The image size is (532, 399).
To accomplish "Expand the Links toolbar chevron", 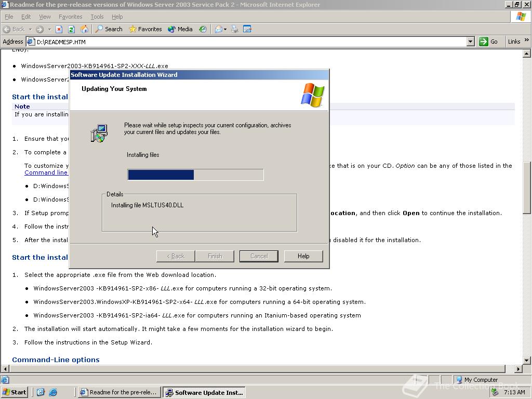I will 527,40.
